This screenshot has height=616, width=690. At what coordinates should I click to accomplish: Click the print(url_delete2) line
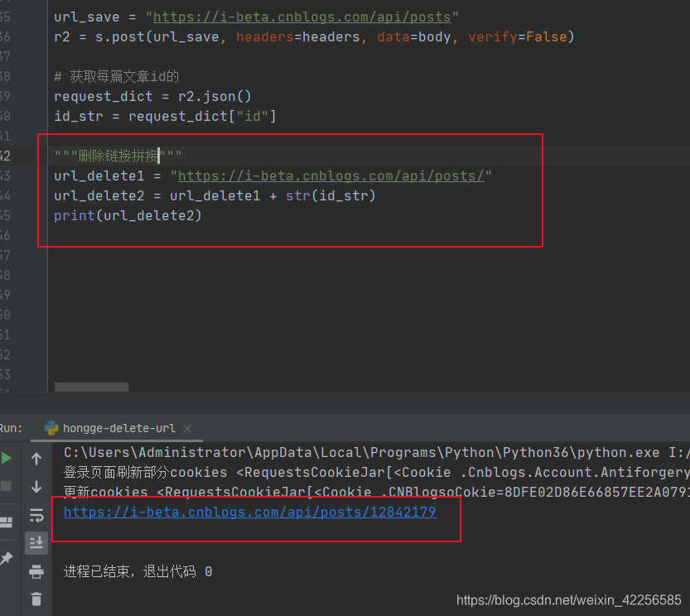128,215
